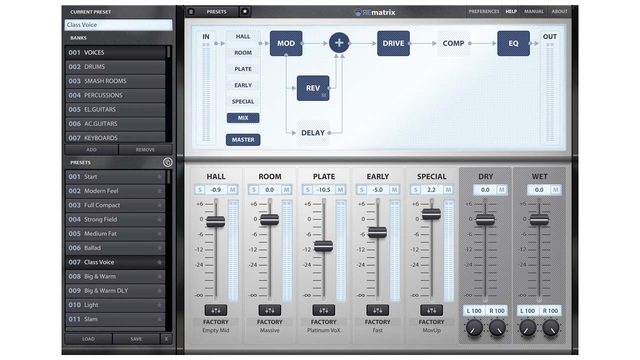Star the Start preset
Image resolution: width=640 pixels, height=360 pixels.
click(160, 177)
